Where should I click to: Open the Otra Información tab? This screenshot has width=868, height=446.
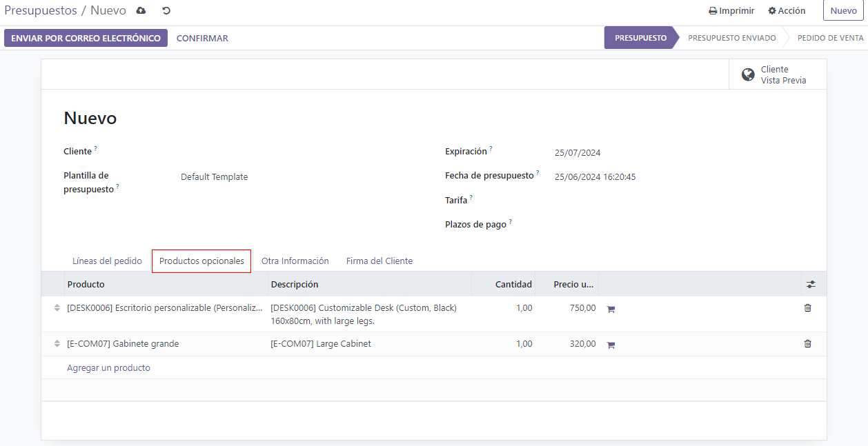[295, 261]
